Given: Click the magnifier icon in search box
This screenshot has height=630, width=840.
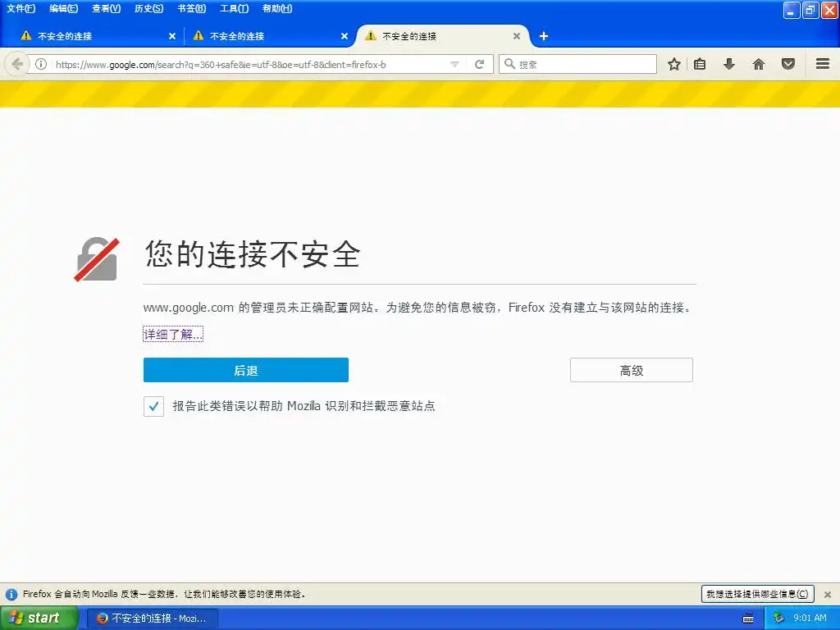Looking at the screenshot, I should point(509,64).
